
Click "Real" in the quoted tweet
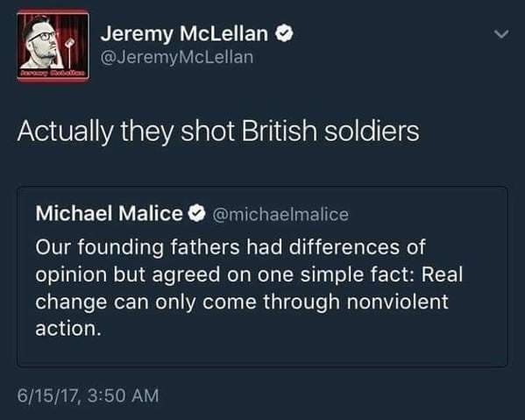(442, 274)
